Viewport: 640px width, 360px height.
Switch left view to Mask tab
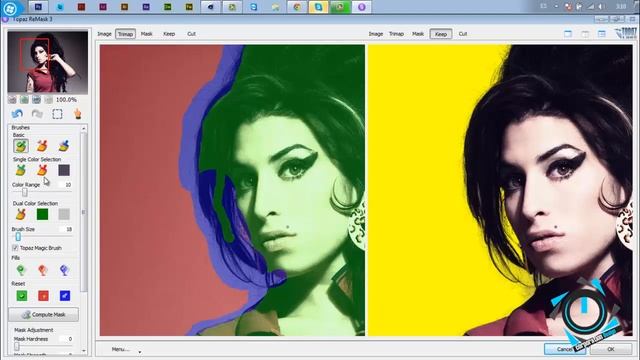point(147,34)
